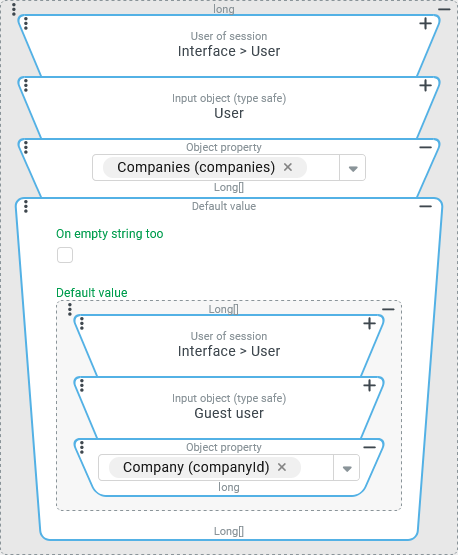Open menu dots of Input object User block
The width and height of the screenshot is (458, 555).
(x=26, y=86)
